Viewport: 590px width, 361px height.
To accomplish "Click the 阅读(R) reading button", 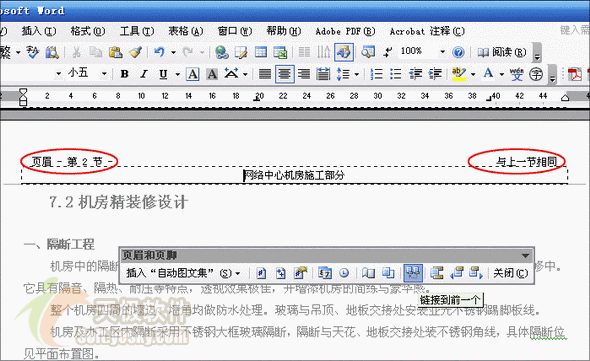I will pos(502,52).
